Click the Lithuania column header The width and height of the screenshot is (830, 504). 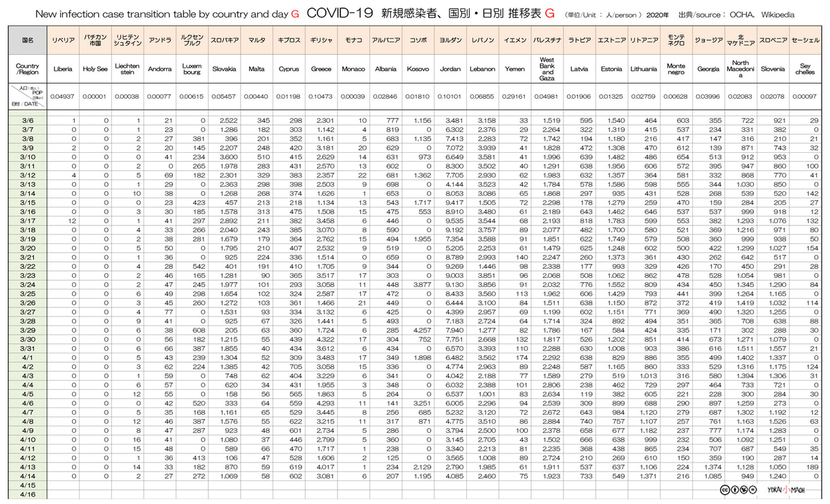click(644, 69)
